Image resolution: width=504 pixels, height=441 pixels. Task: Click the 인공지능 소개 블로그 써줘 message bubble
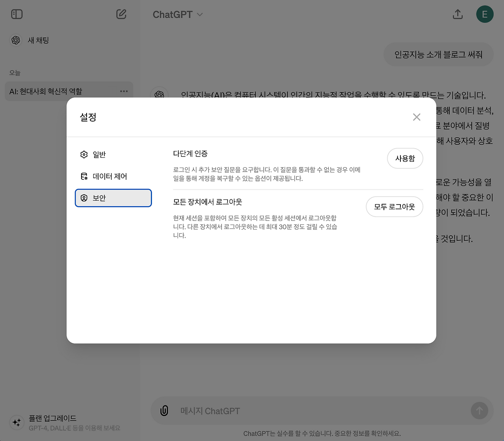pyautogui.click(x=438, y=55)
